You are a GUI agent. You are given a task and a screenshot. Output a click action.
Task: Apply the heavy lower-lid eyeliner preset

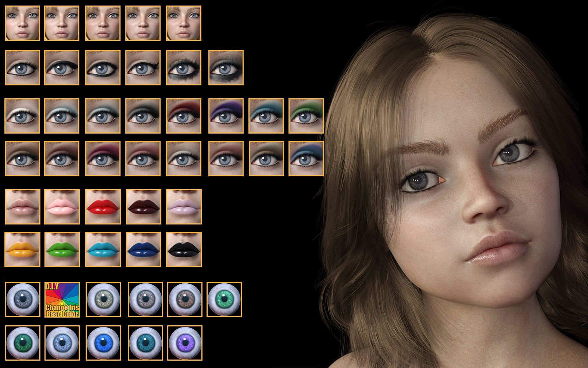click(x=103, y=68)
